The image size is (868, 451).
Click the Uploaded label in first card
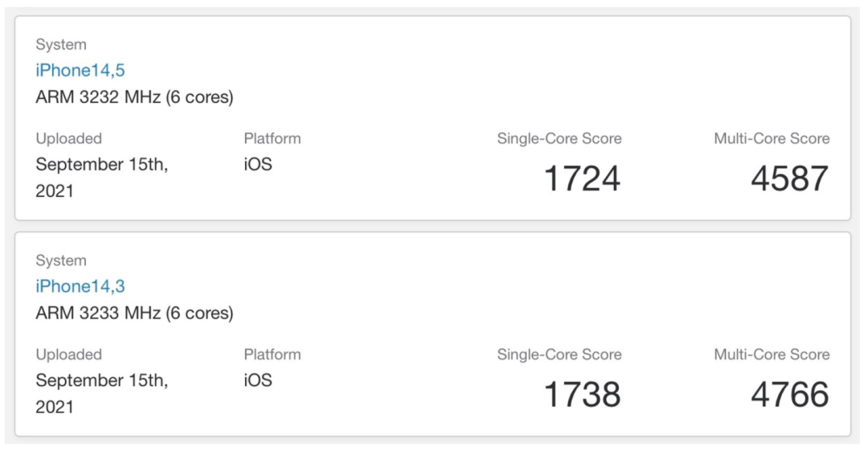coord(68,139)
